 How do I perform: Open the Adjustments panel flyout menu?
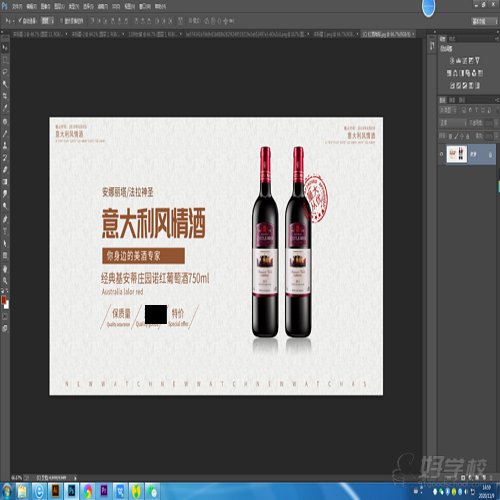coord(497,39)
